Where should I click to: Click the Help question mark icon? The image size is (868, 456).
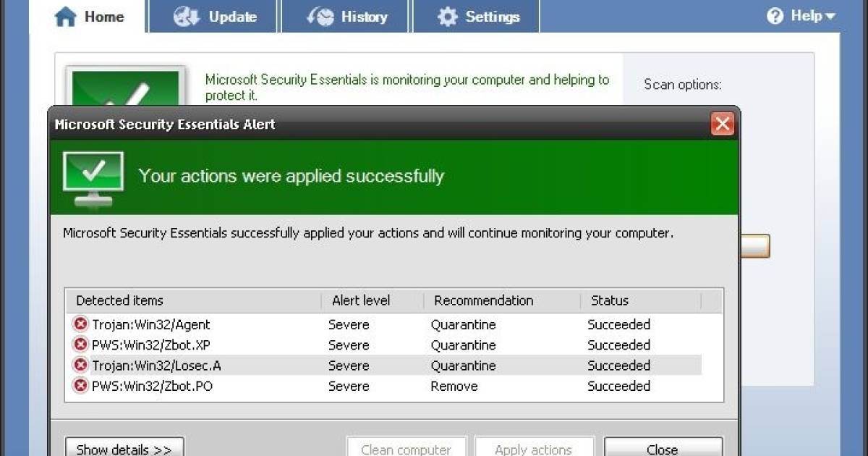pos(776,14)
